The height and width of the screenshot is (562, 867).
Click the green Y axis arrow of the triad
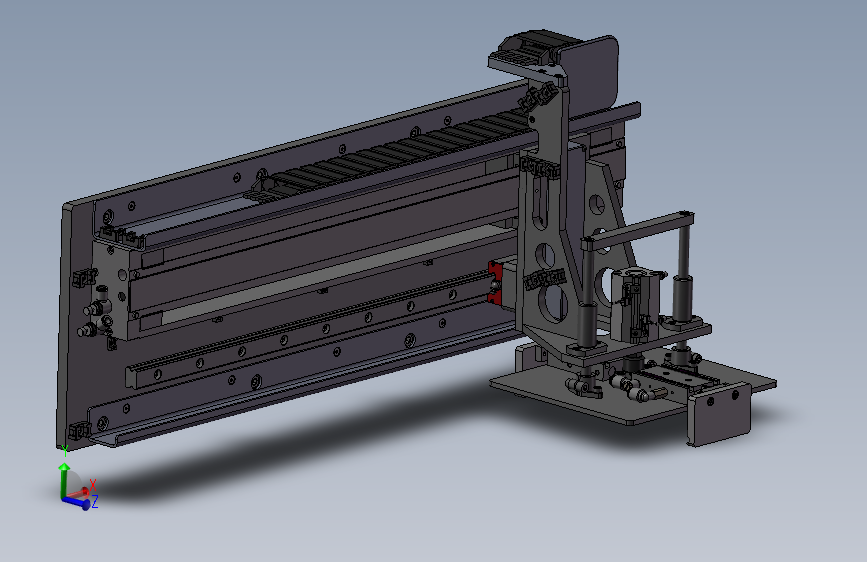click(x=64, y=478)
